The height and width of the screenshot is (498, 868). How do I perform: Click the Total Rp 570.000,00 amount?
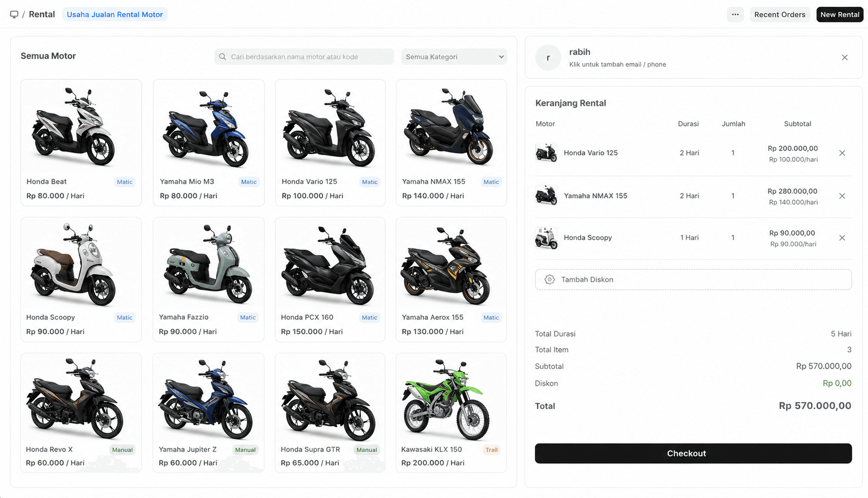(x=815, y=406)
